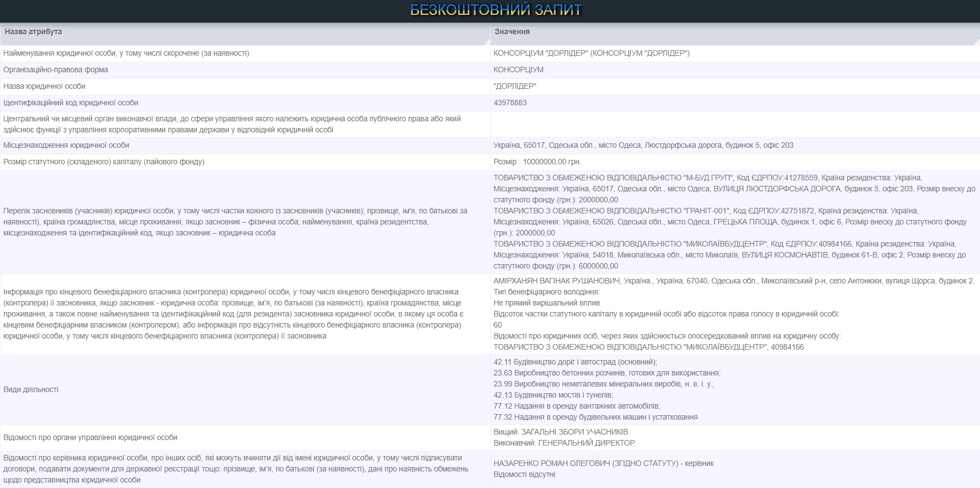Click the "Організаційно-правова форма" attribute row
Viewport: 980px width, 488px height.
56,70
